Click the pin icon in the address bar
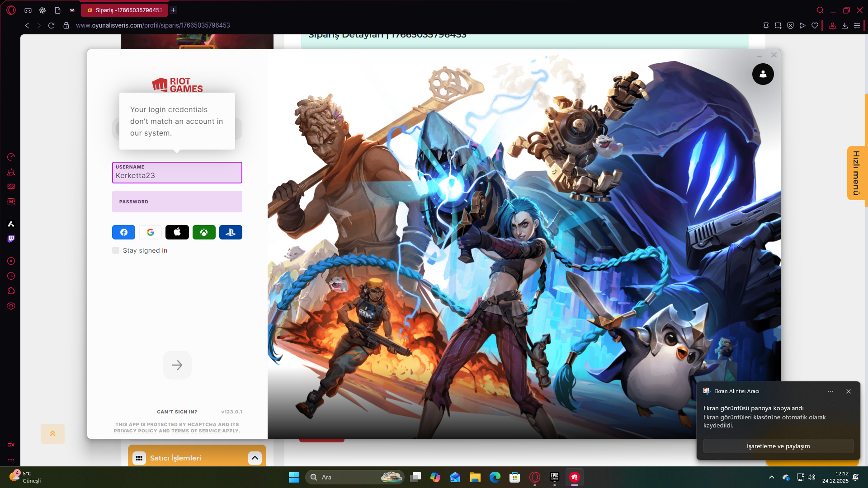868x488 pixels. [x=766, y=25]
